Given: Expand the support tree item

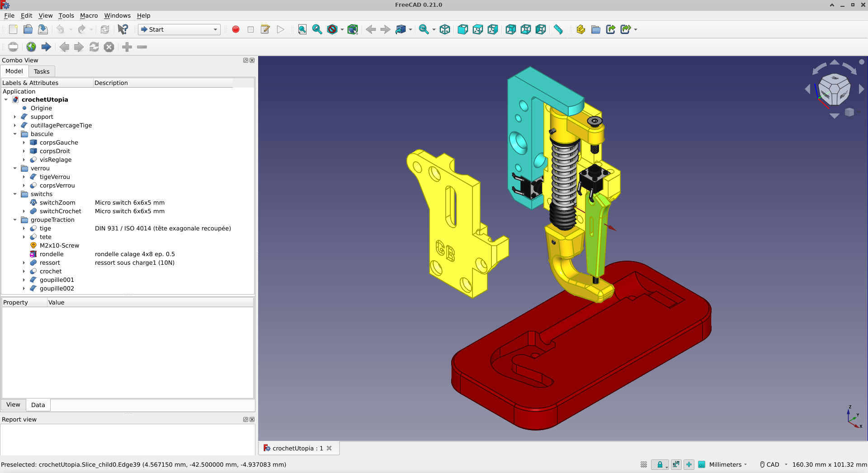Looking at the screenshot, I should pyautogui.click(x=15, y=117).
